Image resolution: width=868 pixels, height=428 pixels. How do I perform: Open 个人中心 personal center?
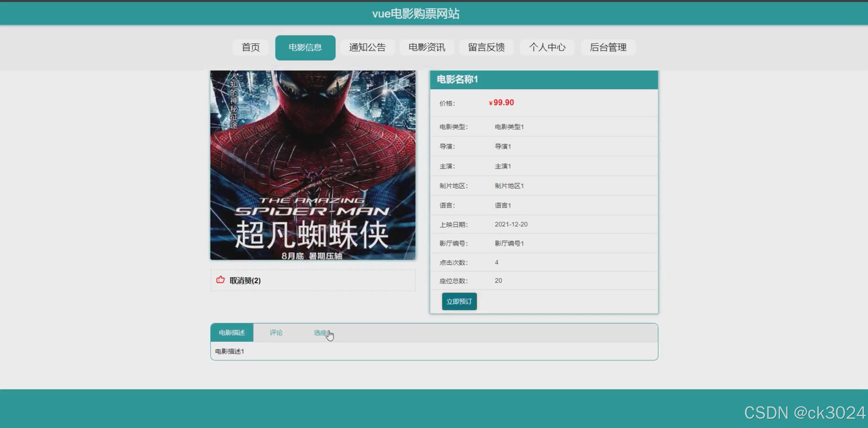click(x=547, y=47)
